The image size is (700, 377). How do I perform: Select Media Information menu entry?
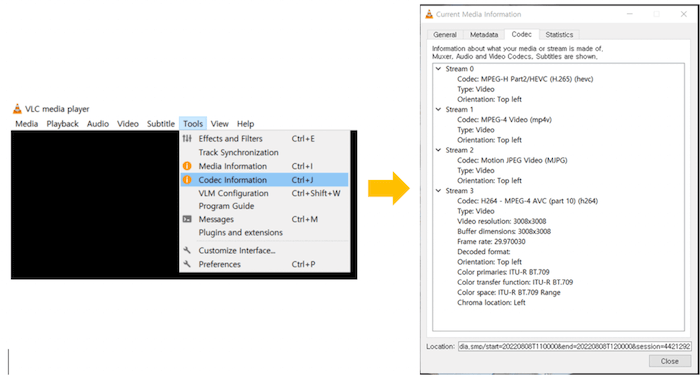264,166
